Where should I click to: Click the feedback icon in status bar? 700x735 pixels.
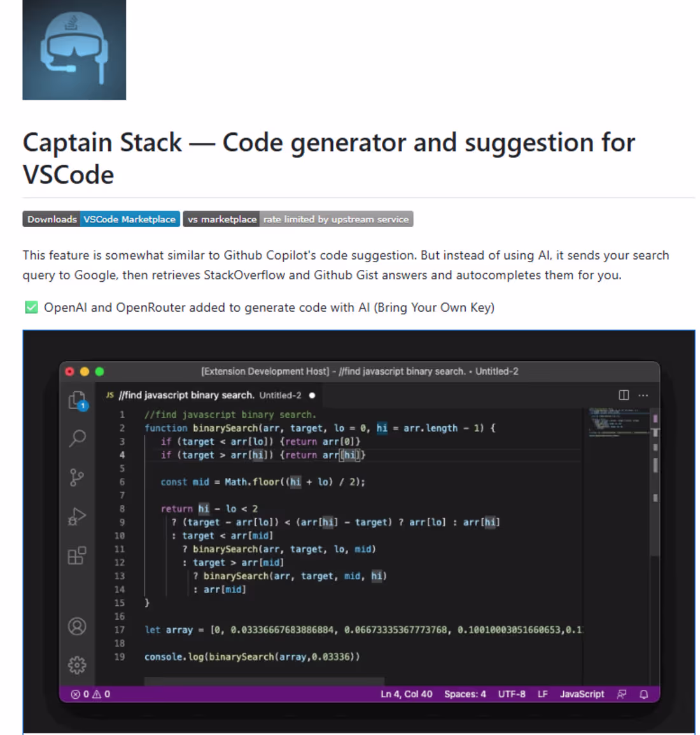pyautogui.click(x=622, y=694)
